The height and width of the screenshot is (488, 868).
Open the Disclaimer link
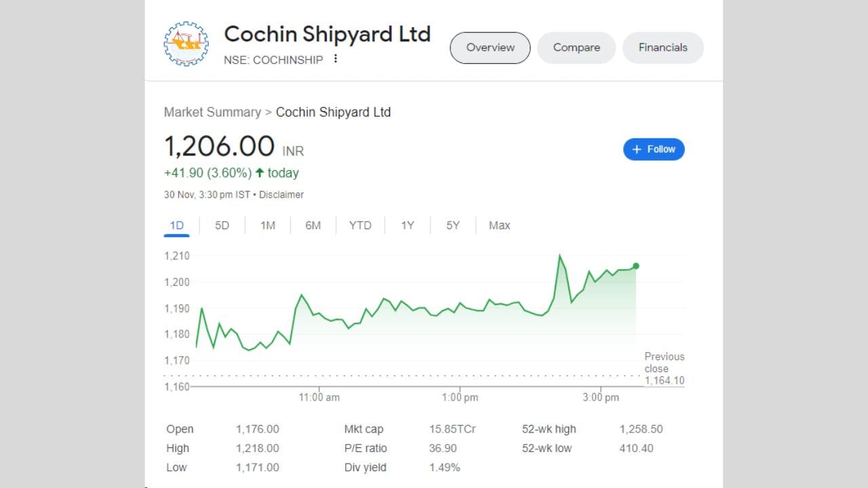pos(281,195)
